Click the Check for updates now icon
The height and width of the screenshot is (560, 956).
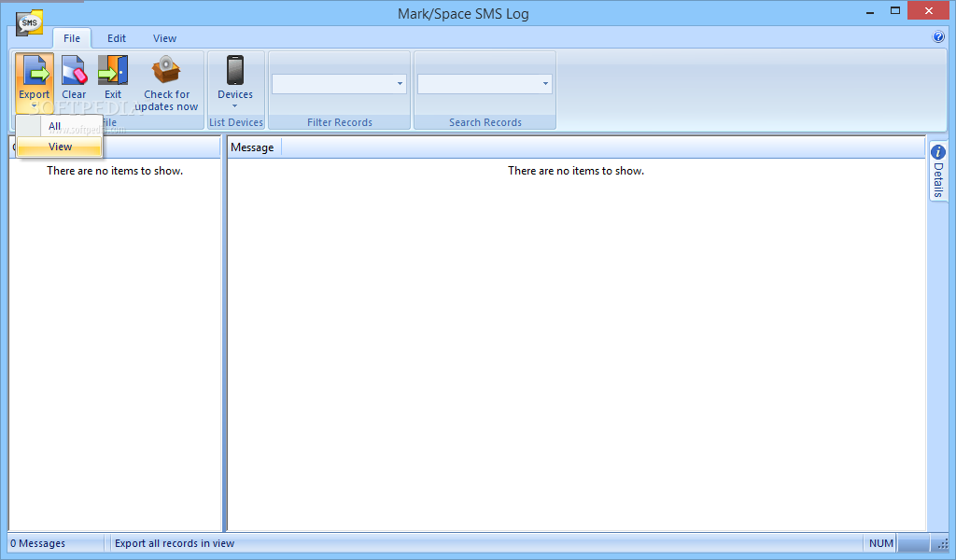(x=166, y=70)
